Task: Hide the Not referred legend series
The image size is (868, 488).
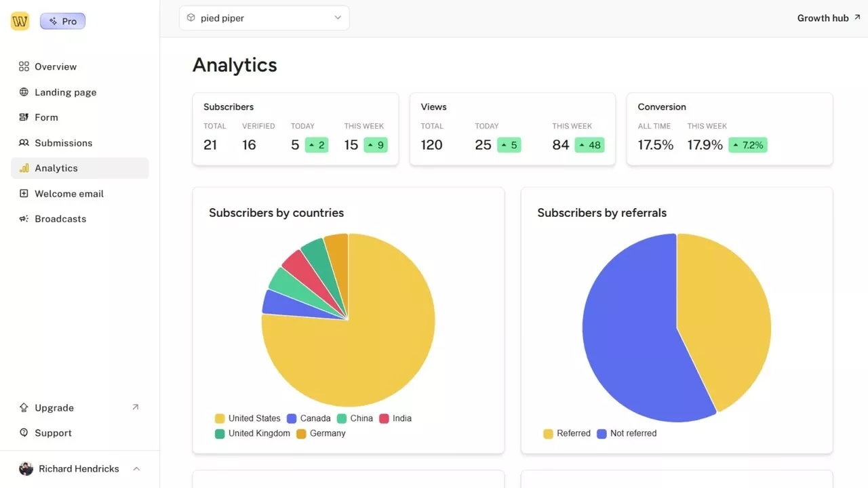Action: pyautogui.click(x=626, y=433)
